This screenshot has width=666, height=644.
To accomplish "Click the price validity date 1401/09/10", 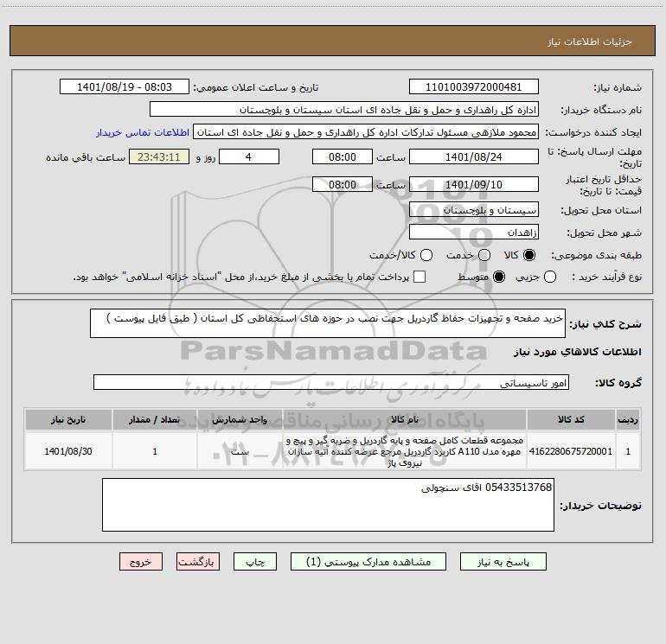I will coord(474,184).
